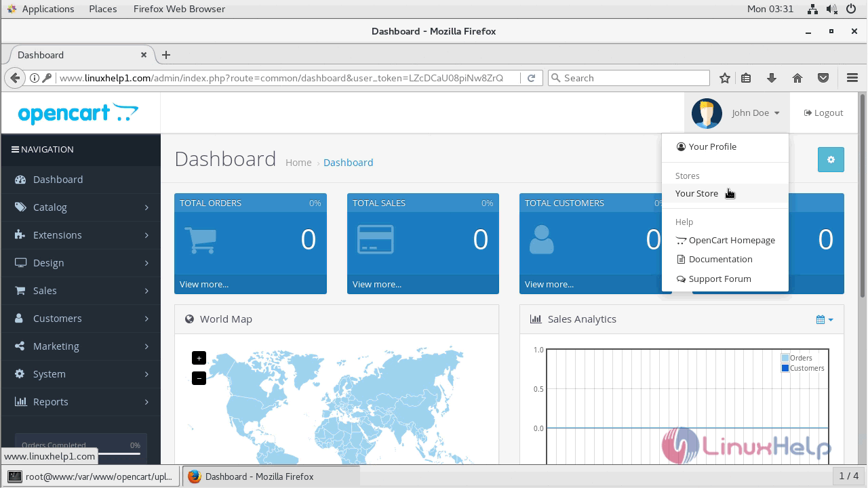Screen dimensions: 868x488
Task: Go to Home breadcrumb link
Action: tap(298, 163)
